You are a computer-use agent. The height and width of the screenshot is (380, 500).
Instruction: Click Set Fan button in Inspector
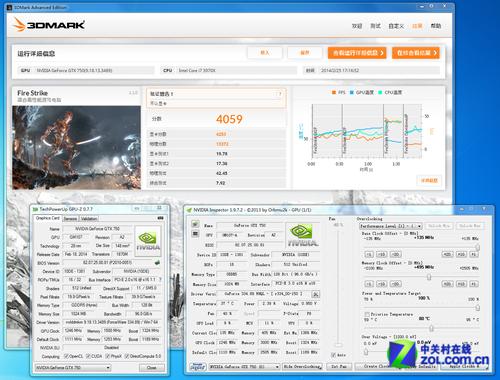339,367
